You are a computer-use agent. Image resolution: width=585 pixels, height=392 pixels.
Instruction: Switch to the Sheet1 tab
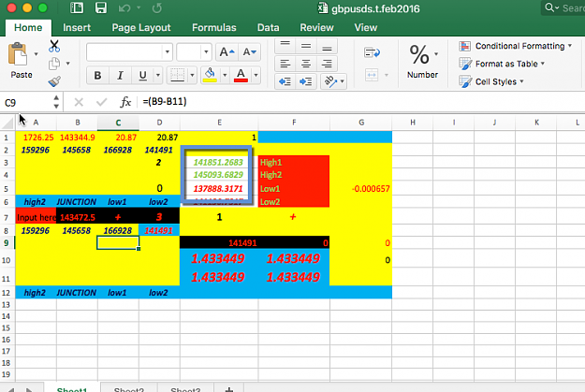coord(72,389)
